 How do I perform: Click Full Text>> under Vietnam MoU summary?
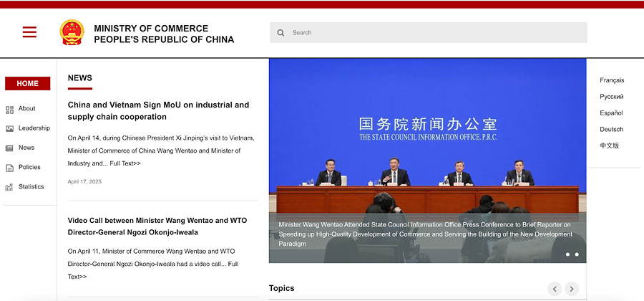coord(125,163)
